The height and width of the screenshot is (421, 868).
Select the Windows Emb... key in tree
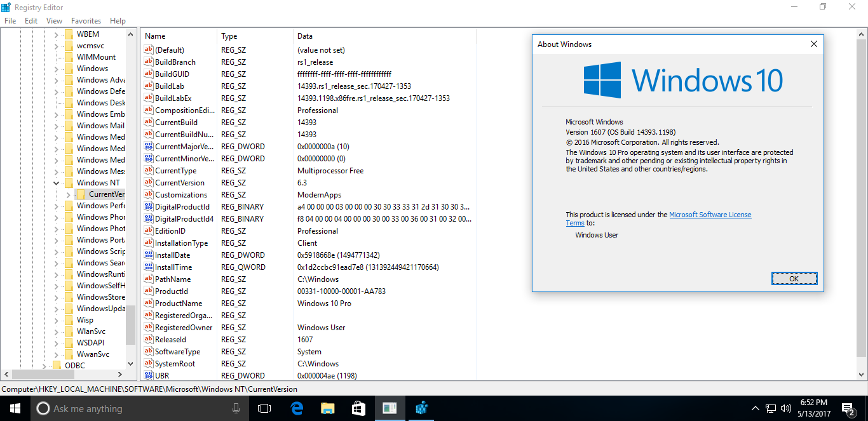pyautogui.click(x=101, y=114)
